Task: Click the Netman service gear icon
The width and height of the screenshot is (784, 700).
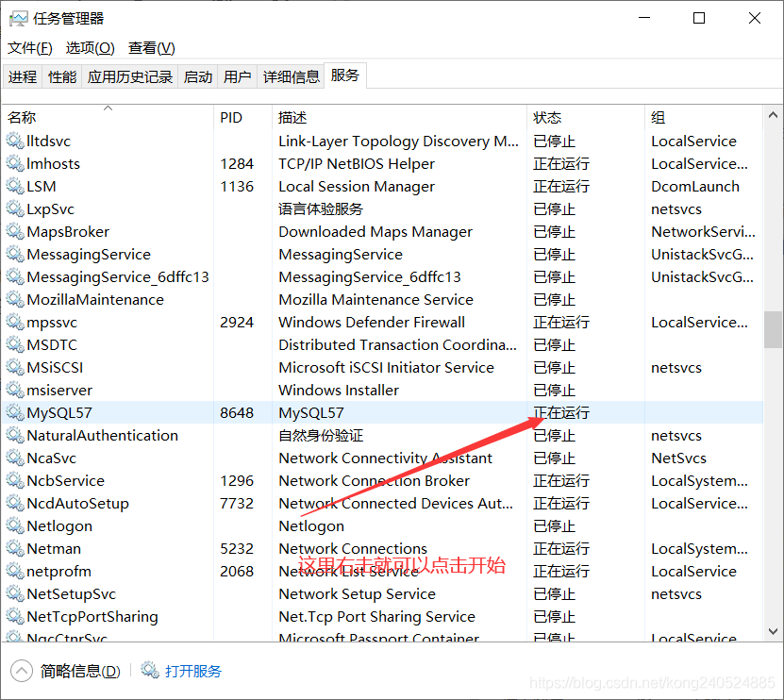Action: point(15,548)
